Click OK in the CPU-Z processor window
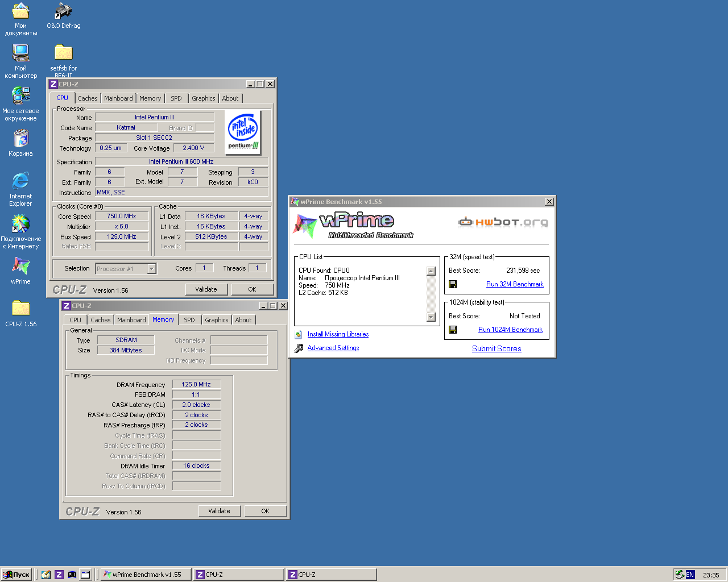 tap(252, 289)
